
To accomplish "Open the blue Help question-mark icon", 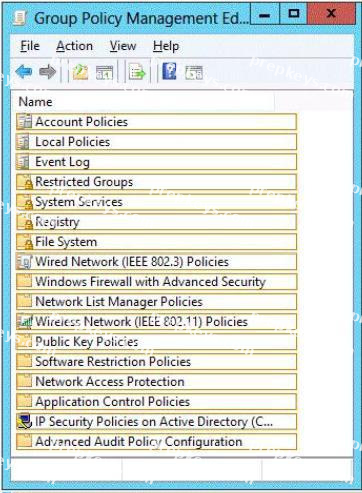I will click(x=169, y=71).
